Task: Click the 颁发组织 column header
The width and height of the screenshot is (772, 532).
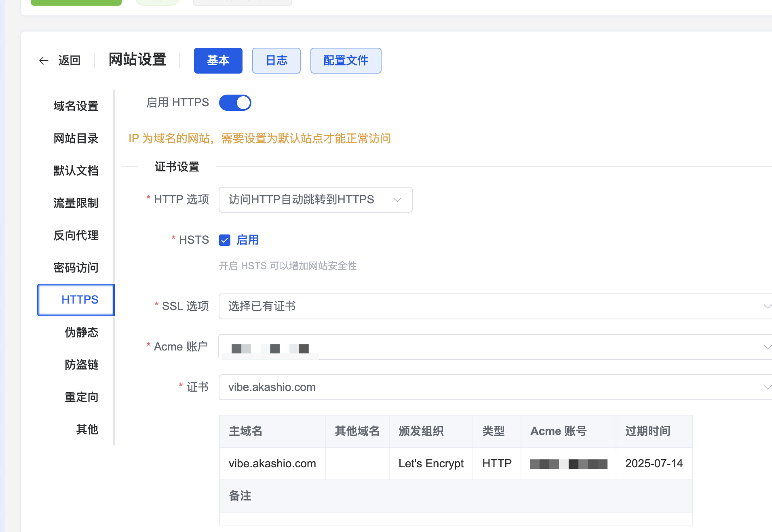Action: tap(431, 431)
